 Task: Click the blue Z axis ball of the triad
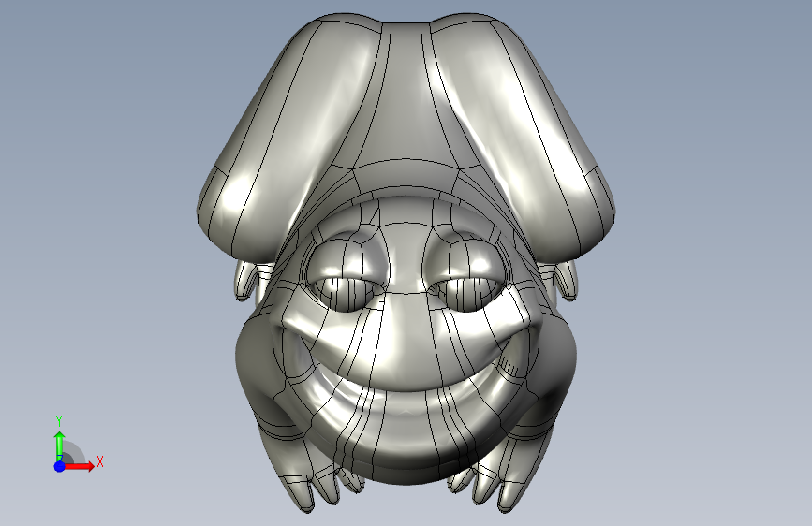point(60,466)
